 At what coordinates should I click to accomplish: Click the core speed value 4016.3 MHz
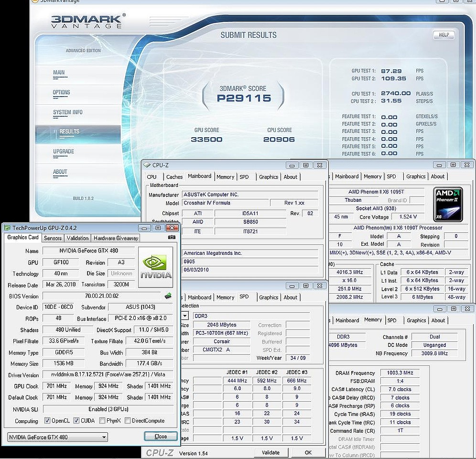click(x=349, y=272)
